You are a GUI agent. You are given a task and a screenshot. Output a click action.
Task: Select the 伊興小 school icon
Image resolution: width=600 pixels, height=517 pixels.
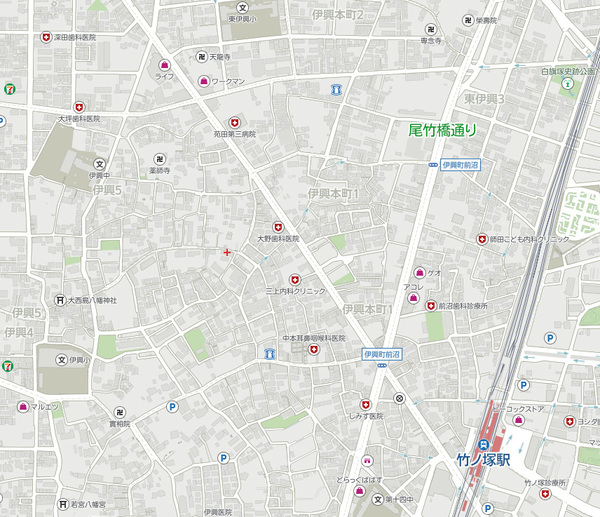[61, 360]
